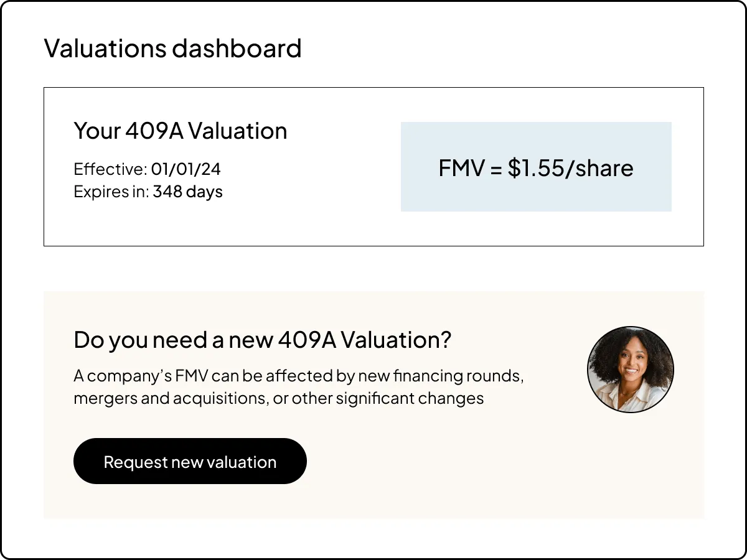Viewport: 747px width, 560px height.
Task: Tap the circular advisor avatar image
Action: (631, 368)
